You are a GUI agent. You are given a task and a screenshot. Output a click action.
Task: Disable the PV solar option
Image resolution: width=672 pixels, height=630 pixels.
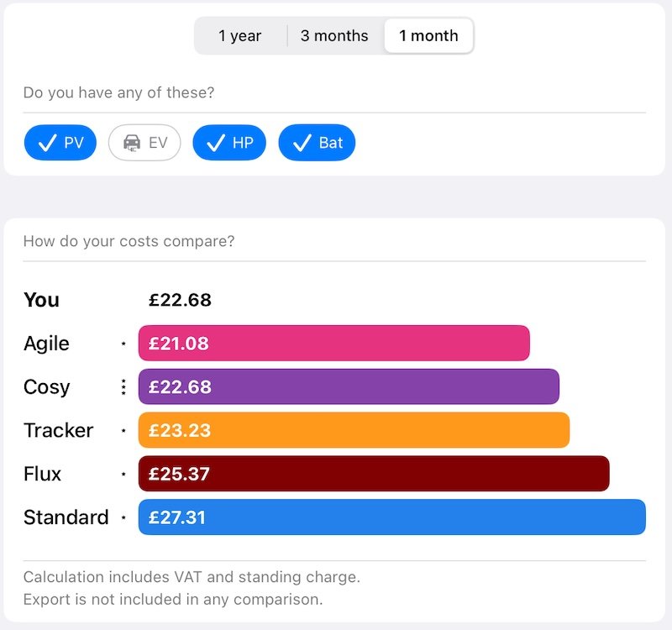[60, 143]
